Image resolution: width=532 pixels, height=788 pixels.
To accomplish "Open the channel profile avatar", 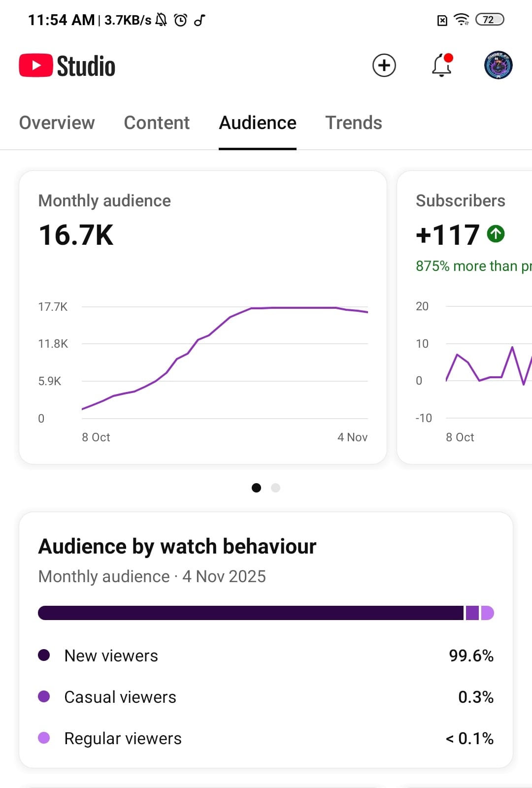I will (498, 66).
